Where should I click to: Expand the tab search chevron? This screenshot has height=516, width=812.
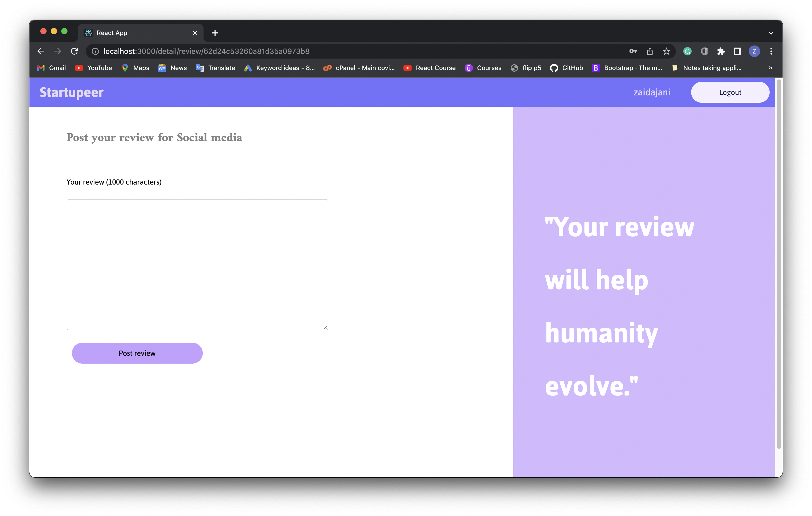[771, 33]
